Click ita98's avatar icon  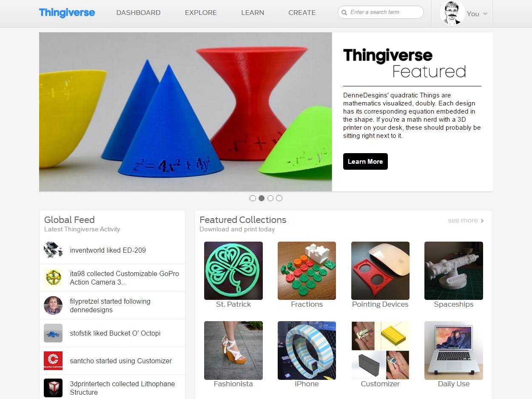point(53,278)
